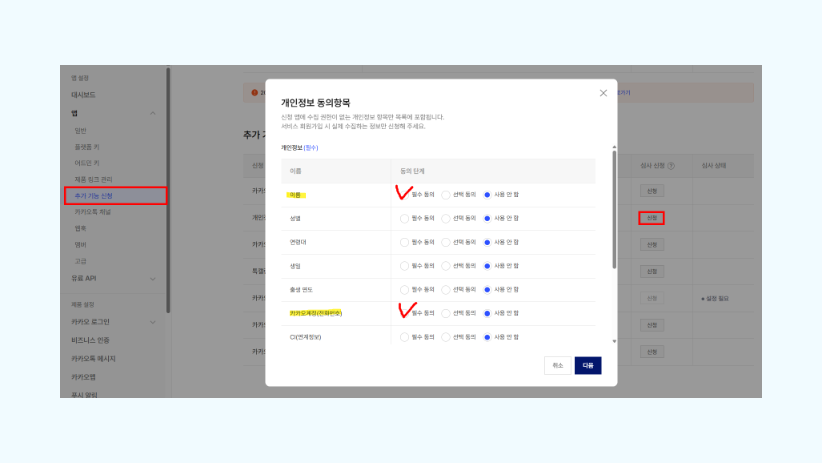Select 선택 동의 for 생일

tap(446, 265)
